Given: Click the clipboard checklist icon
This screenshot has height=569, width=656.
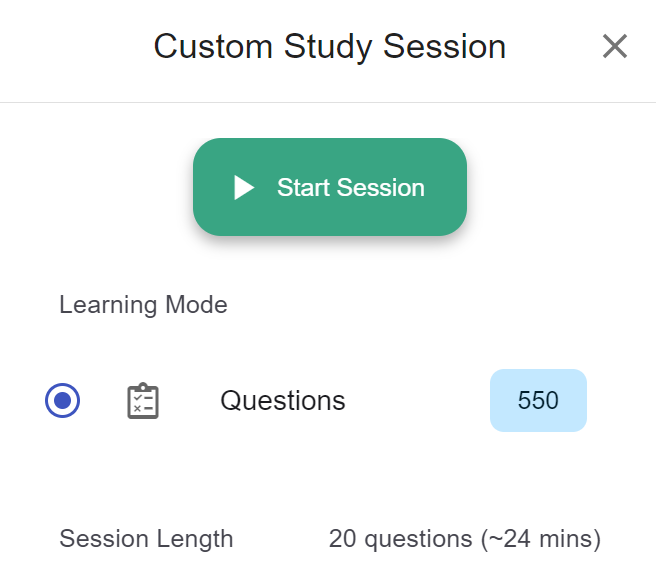Looking at the screenshot, I should [143, 400].
